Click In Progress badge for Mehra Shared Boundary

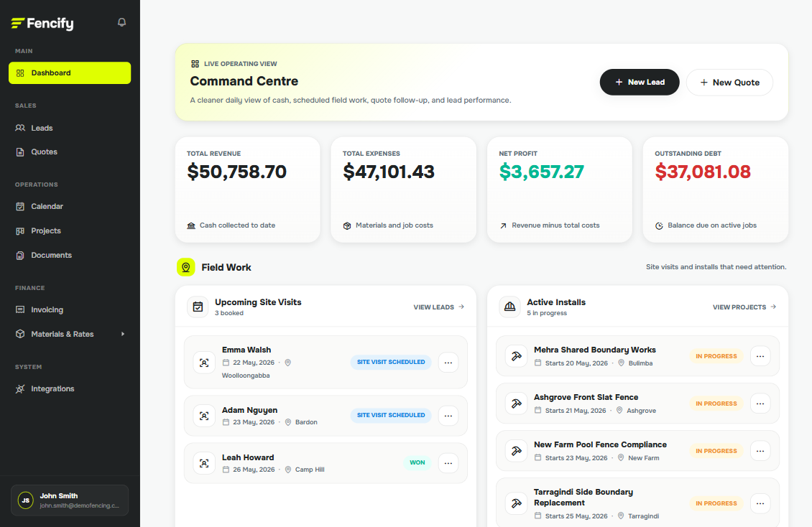tap(716, 356)
